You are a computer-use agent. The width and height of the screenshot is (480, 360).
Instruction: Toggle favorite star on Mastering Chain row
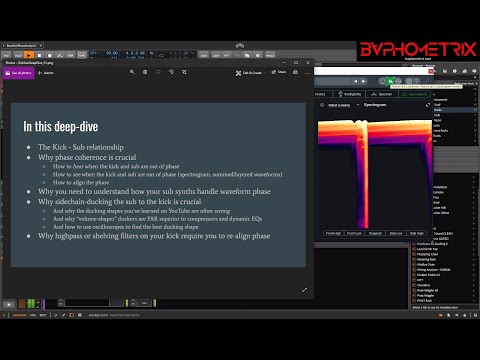coord(474,254)
